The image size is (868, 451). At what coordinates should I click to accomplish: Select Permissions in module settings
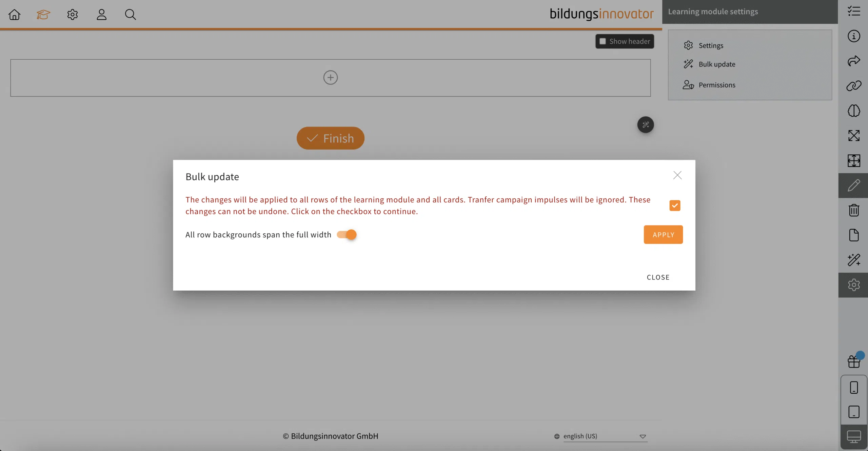point(716,85)
